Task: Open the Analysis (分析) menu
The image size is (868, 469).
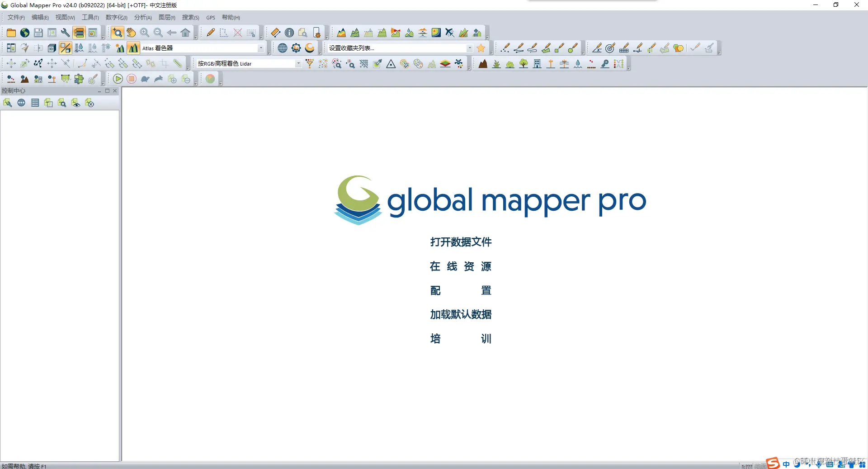Action: (x=143, y=18)
